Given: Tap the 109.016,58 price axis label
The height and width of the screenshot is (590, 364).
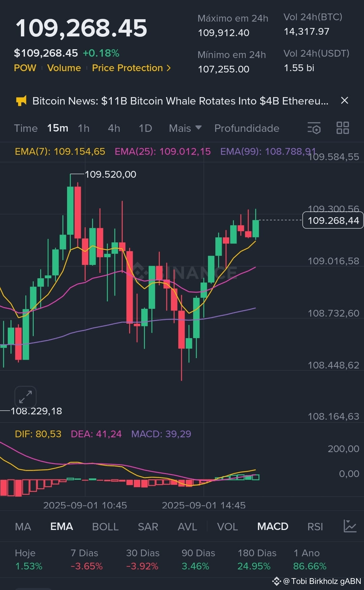Looking at the screenshot, I should pos(333,261).
